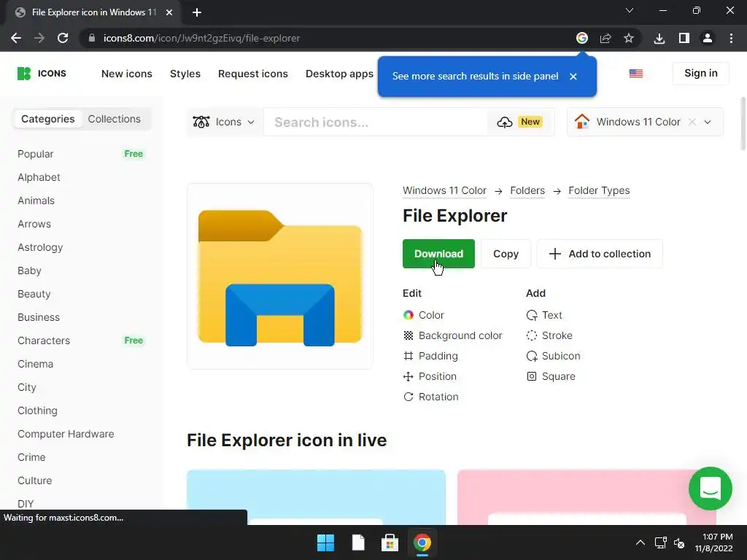The image size is (747, 560).
Task: Add a Square to the icon
Action: [551, 376]
